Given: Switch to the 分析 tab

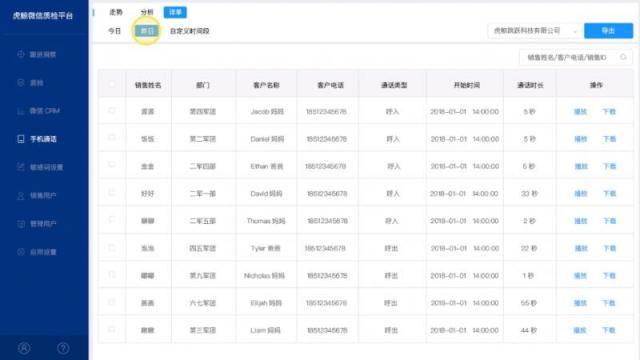Looking at the screenshot, I should point(147,12).
